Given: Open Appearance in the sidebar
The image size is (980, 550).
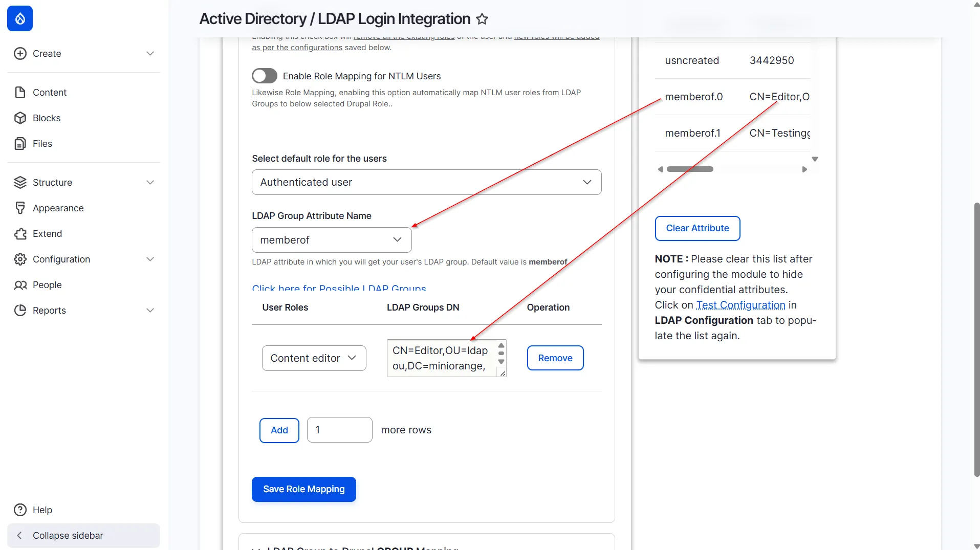Looking at the screenshot, I should click(x=58, y=208).
